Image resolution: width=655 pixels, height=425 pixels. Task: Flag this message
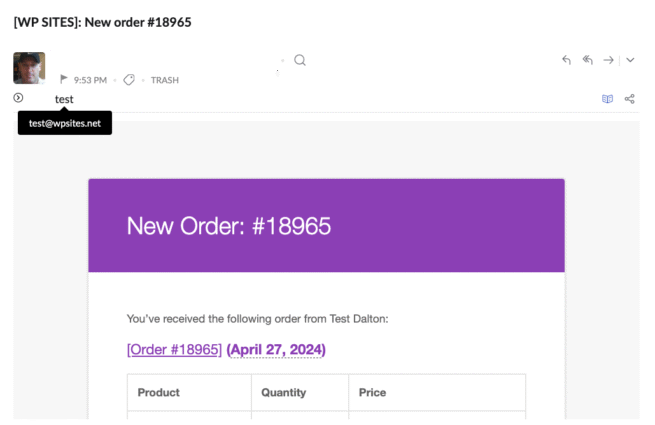click(x=64, y=79)
